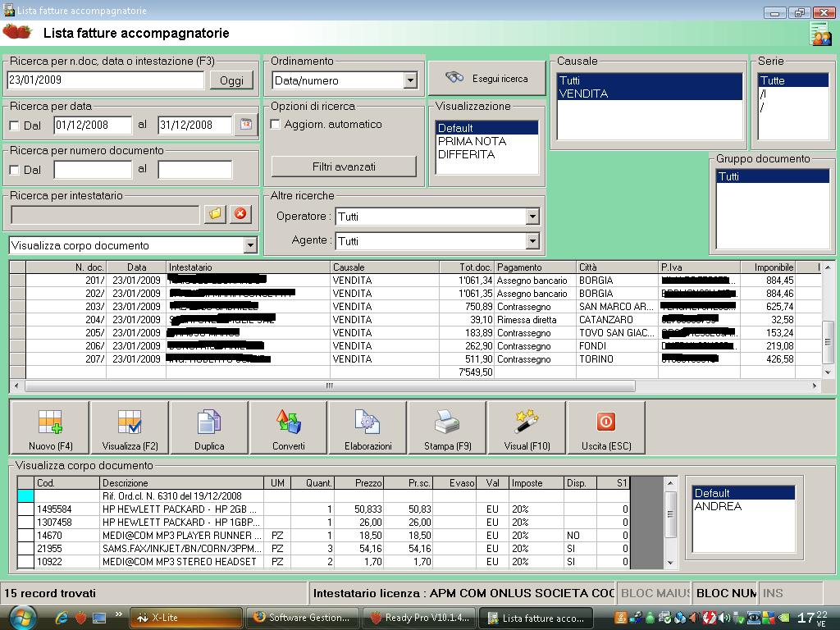Expand the quick launch overflow chevron
This screenshot has height=630, width=840.
pyautogui.click(x=118, y=614)
